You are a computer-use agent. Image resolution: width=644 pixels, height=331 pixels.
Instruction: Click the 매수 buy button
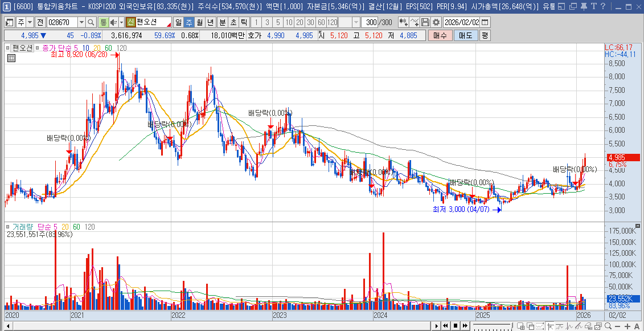coord(440,36)
